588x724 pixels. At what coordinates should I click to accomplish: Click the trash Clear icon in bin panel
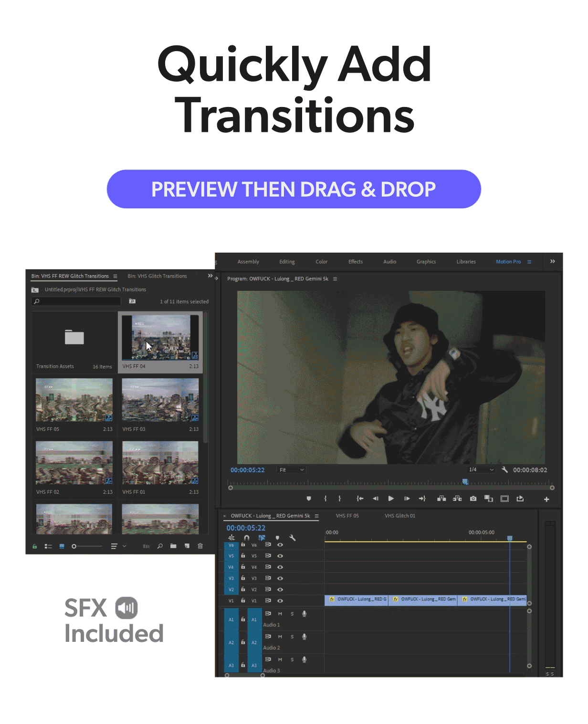click(200, 546)
